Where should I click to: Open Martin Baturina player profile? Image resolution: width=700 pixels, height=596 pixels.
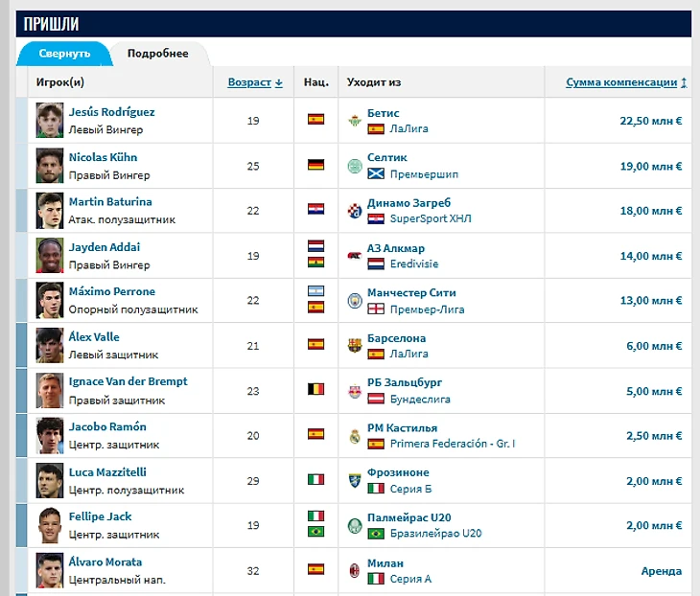point(110,202)
